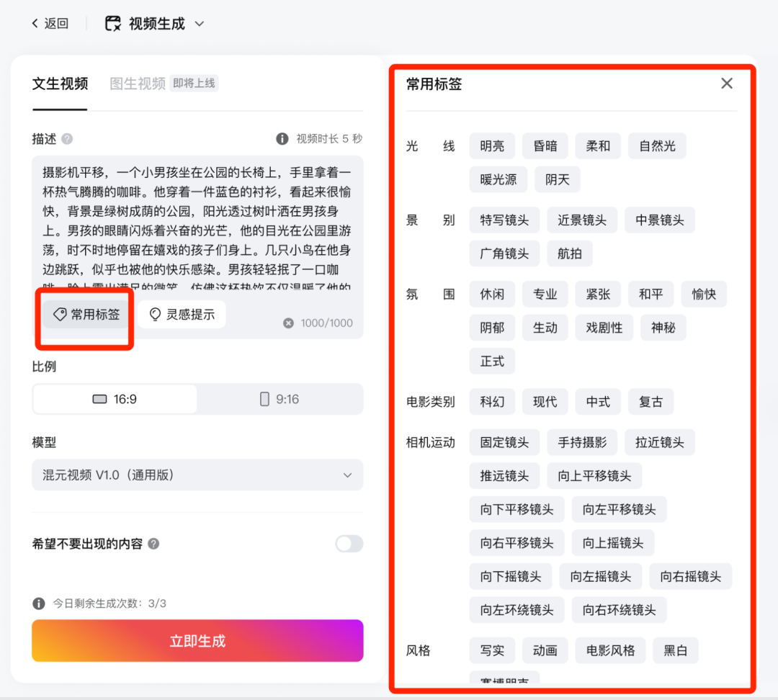This screenshot has width=778, height=700.
Task: Select the 推远镜头 camera tag
Action: pos(504,476)
